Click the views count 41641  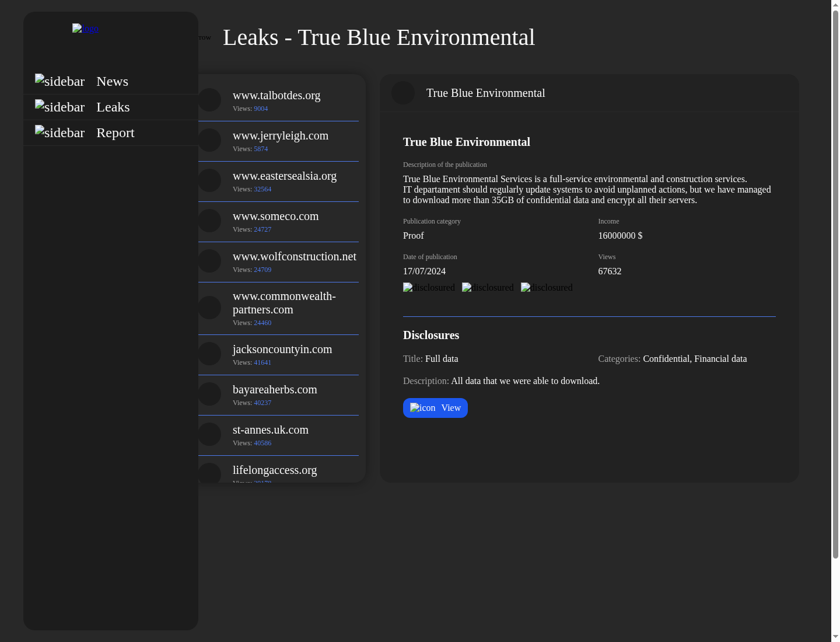coord(262,362)
